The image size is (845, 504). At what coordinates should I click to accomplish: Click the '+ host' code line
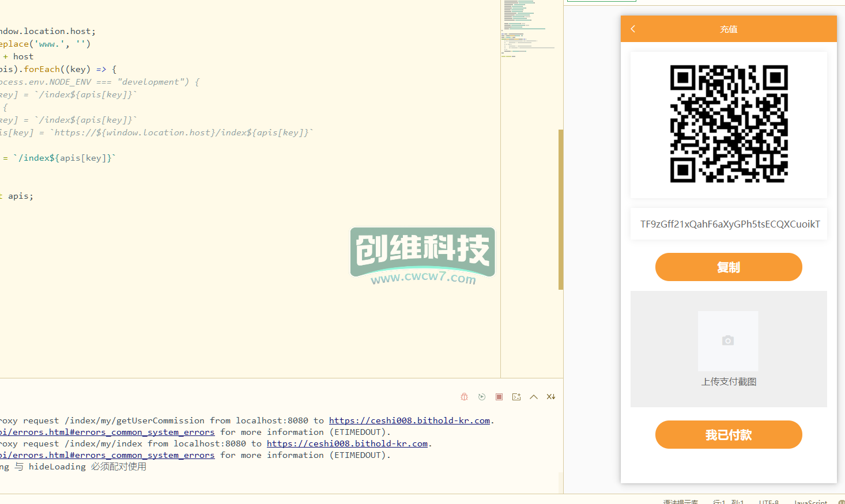click(x=18, y=56)
